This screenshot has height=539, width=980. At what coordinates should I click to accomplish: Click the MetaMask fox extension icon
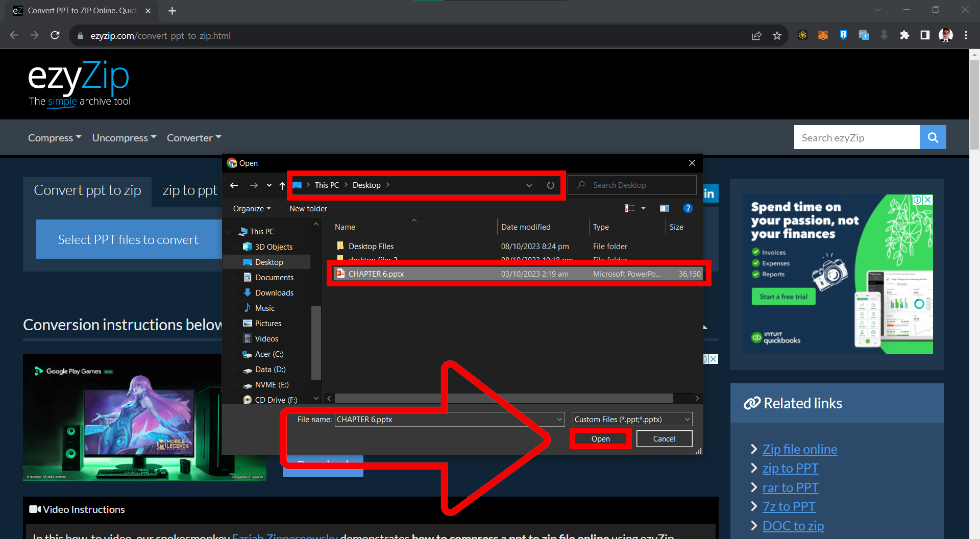click(823, 35)
